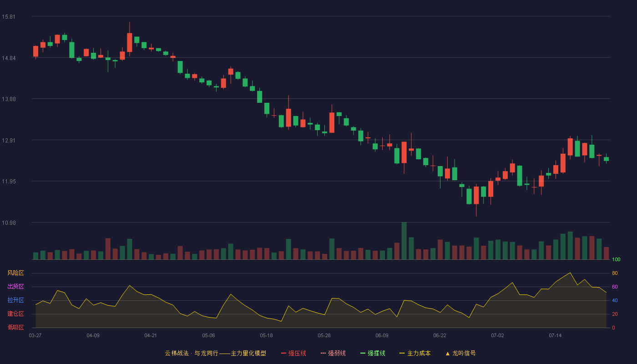Image resolution: width=637 pixels, height=364 pixels.
Task: Click the 05-28 date label
Action: pos(324,335)
